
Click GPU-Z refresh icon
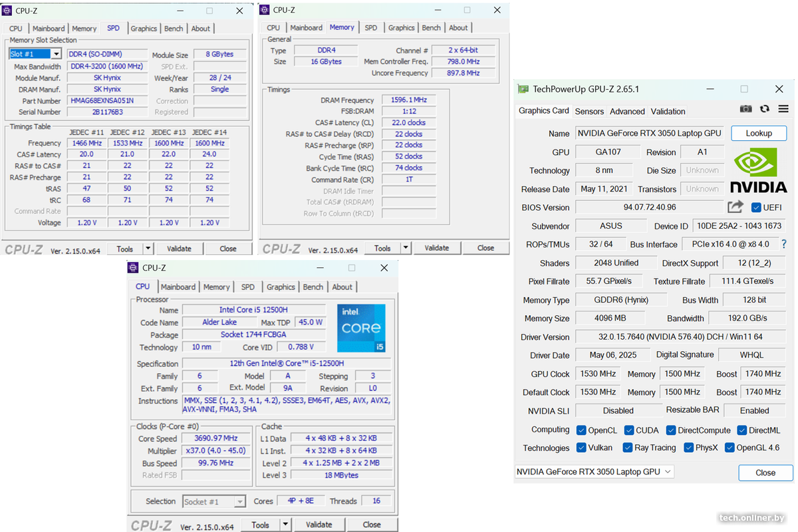click(x=765, y=109)
